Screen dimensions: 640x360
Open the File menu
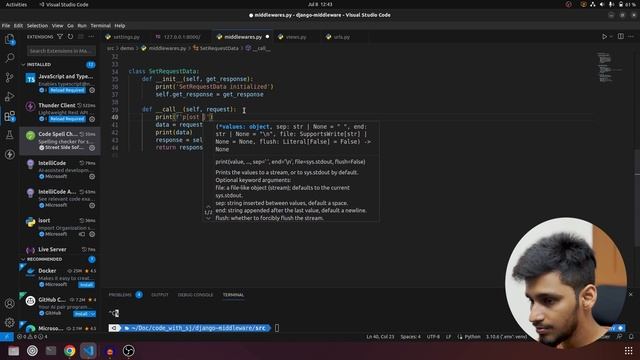[6, 26]
